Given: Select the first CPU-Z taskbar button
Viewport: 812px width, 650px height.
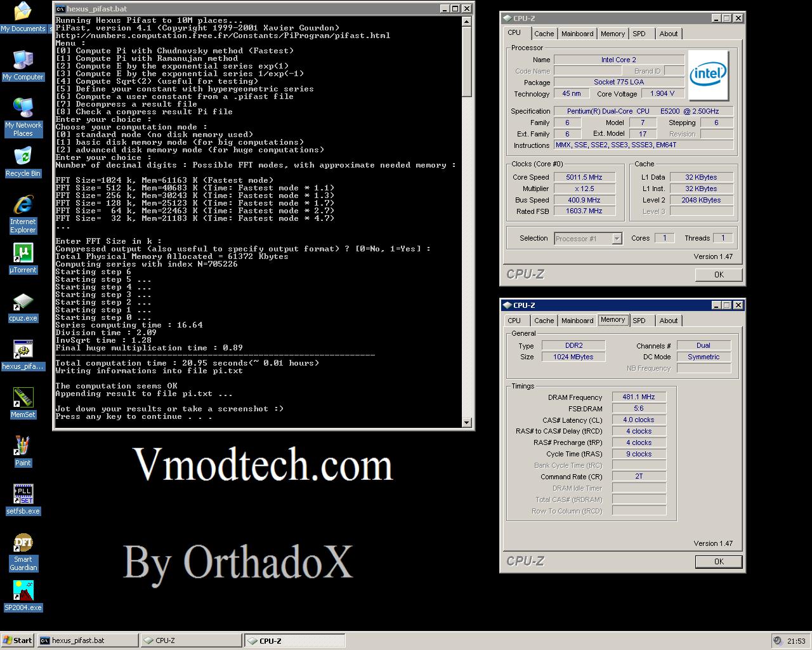Looking at the screenshot, I should point(191,640).
